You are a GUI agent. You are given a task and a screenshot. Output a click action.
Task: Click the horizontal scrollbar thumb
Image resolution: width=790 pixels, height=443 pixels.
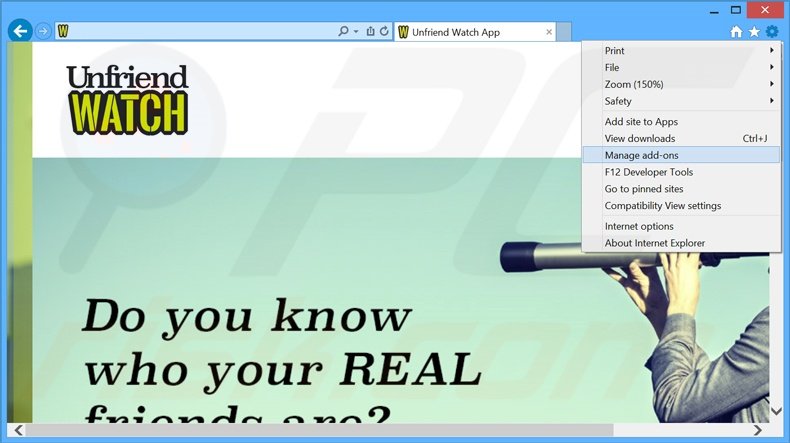point(319,430)
